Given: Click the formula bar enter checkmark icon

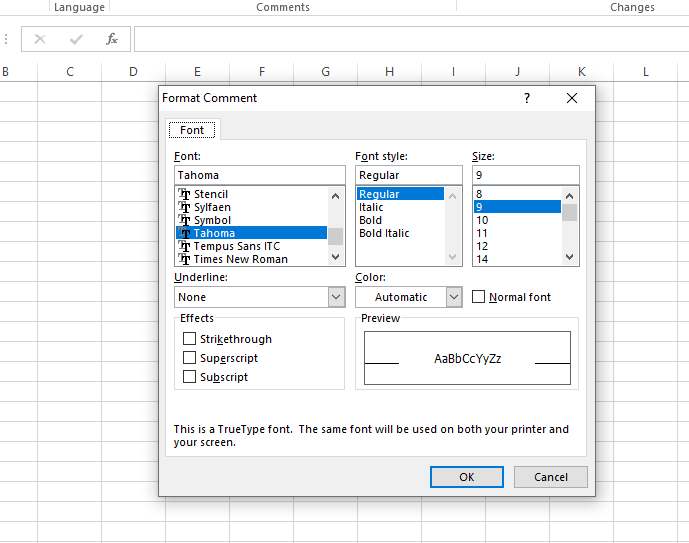Looking at the screenshot, I should [x=76, y=39].
